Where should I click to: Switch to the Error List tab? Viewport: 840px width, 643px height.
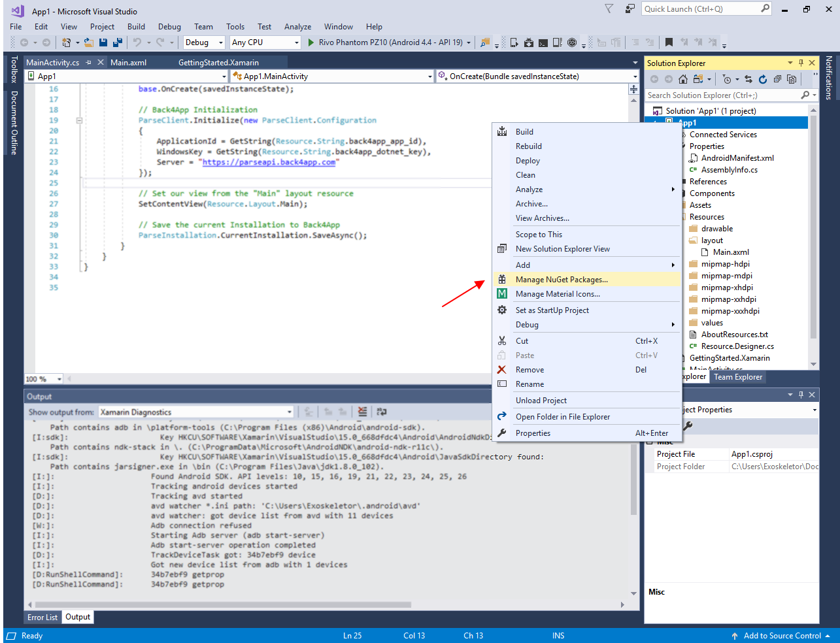[42, 617]
